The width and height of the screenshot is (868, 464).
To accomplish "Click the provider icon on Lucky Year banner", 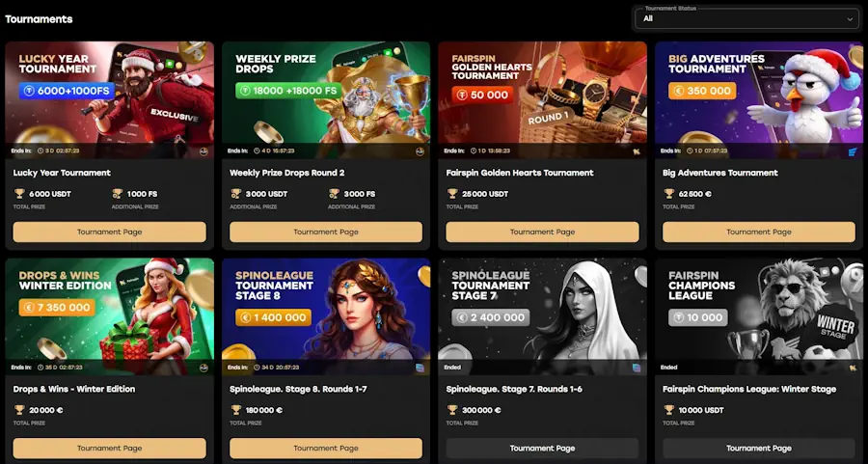I will (203, 151).
